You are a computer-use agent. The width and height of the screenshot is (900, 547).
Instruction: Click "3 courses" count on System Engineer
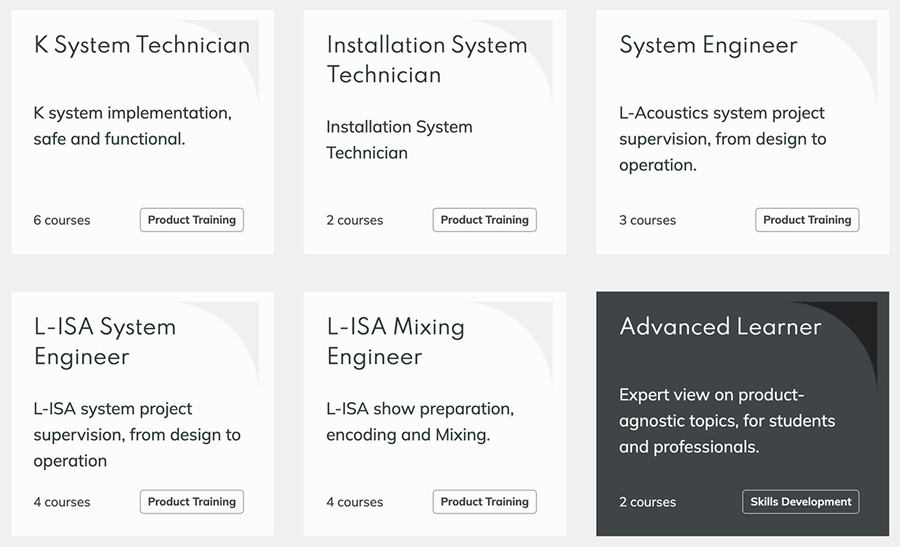pos(647,220)
